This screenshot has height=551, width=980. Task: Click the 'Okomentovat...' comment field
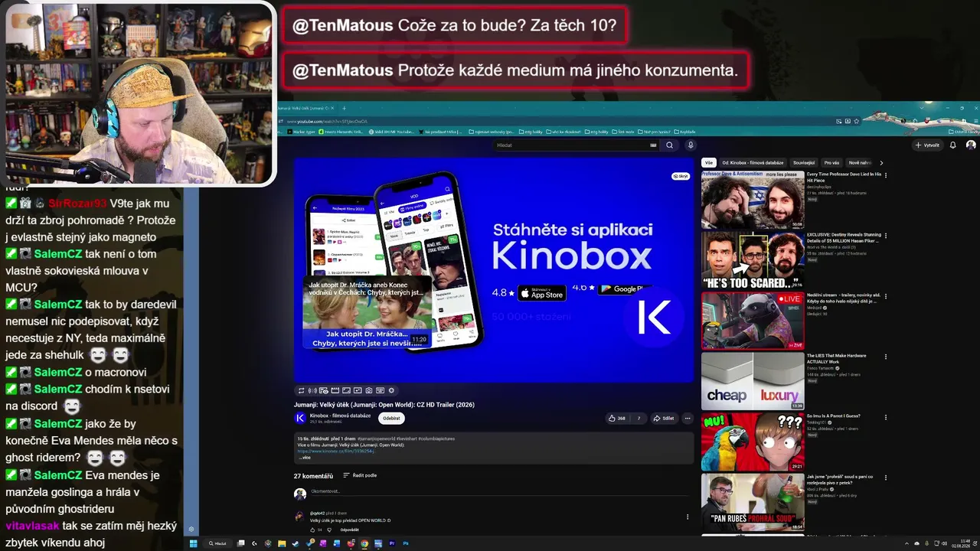click(x=498, y=491)
